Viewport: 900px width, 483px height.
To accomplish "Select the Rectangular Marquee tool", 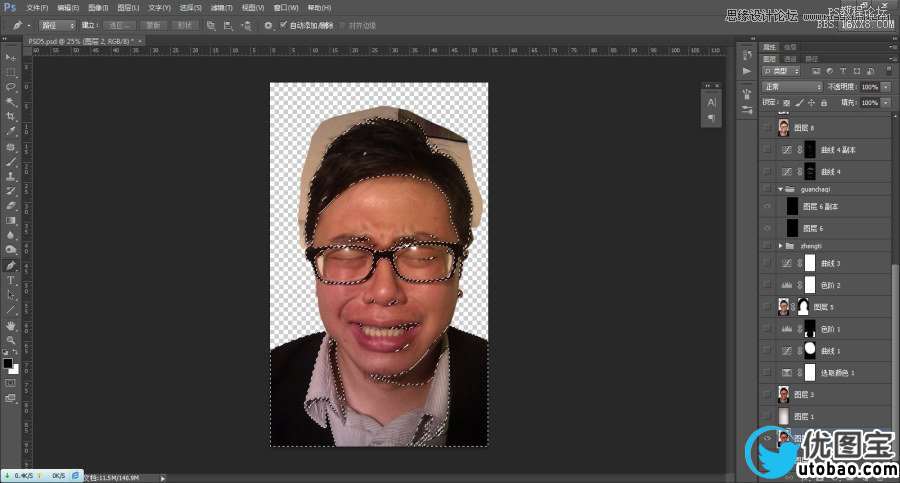I will (x=10, y=72).
